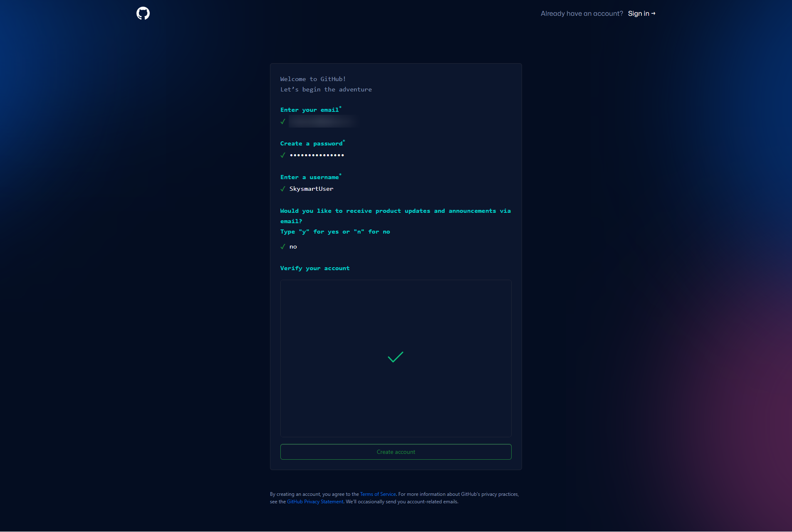Click the Type "y" for yes instruction text
The height and width of the screenshot is (532, 792).
[x=335, y=232]
